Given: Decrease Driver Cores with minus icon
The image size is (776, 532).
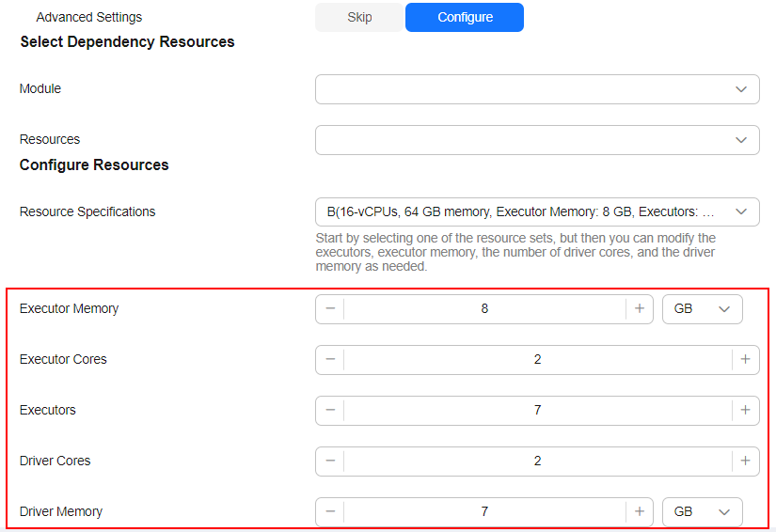Looking at the screenshot, I should point(330,462).
